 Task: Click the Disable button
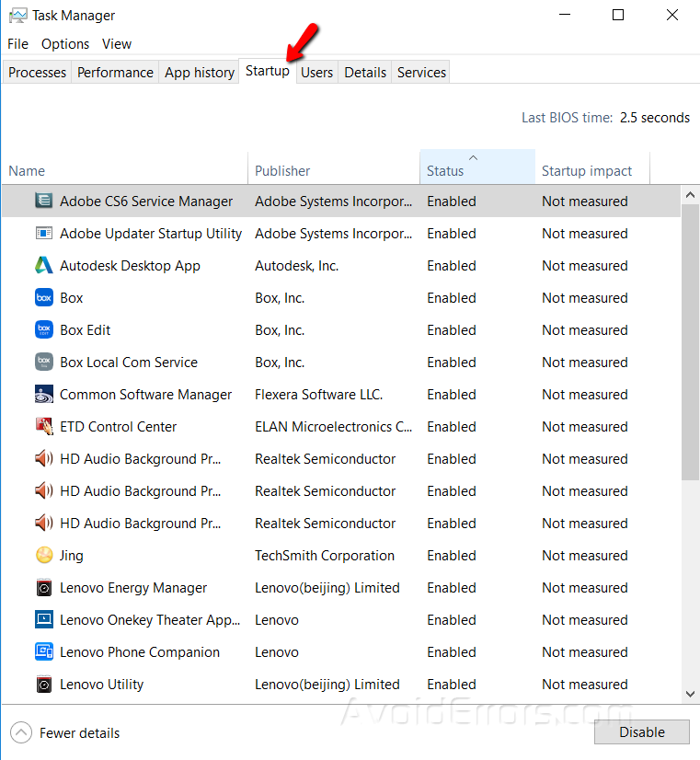(641, 731)
